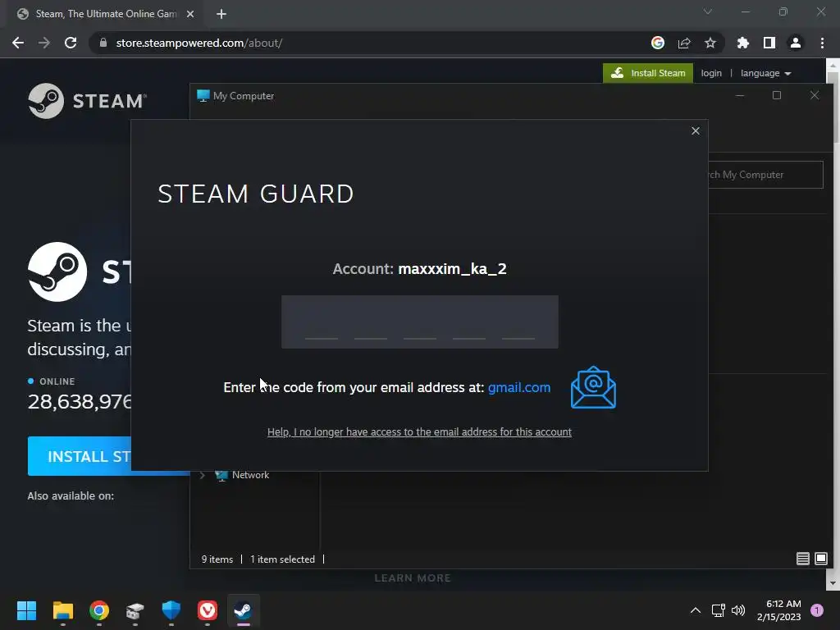Open Vivaldi from the taskbar
This screenshot has height=630, width=840.
pyautogui.click(x=208, y=610)
